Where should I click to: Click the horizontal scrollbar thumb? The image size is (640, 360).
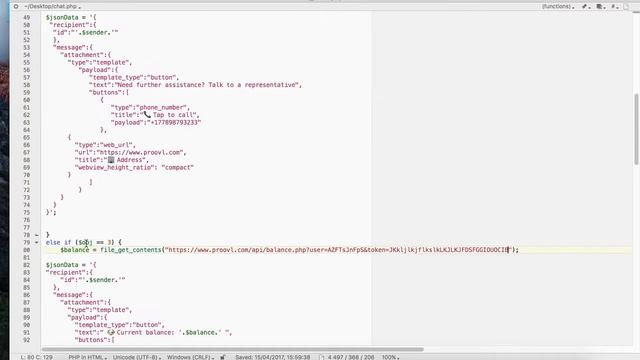(233, 349)
